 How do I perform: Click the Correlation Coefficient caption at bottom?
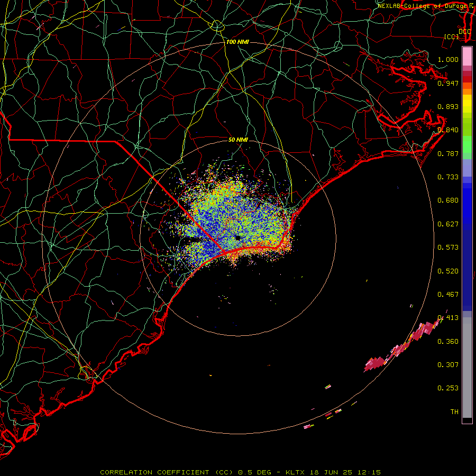(x=241, y=472)
